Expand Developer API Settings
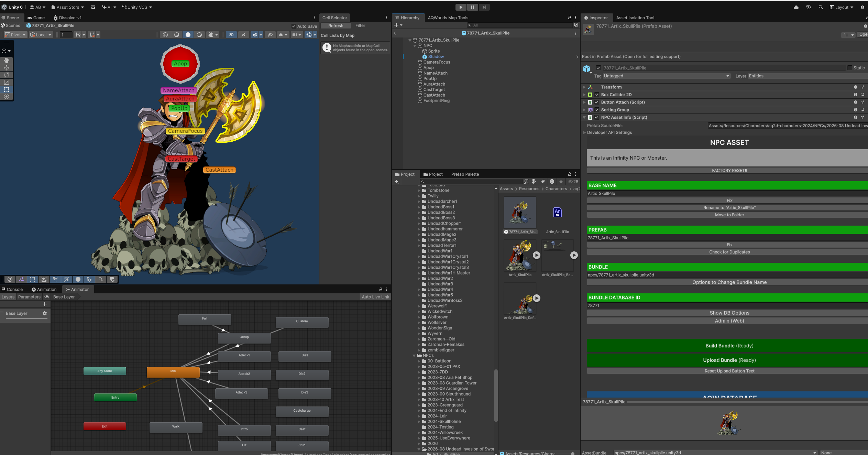This screenshot has height=455, width=868. coord(584,132)
